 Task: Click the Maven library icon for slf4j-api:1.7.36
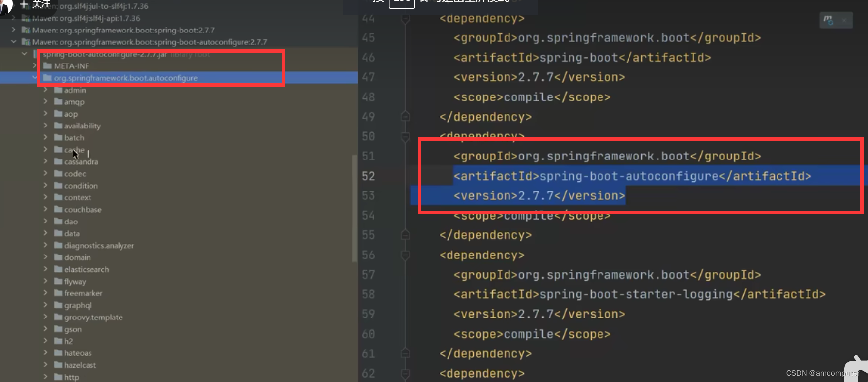point(27,18)
